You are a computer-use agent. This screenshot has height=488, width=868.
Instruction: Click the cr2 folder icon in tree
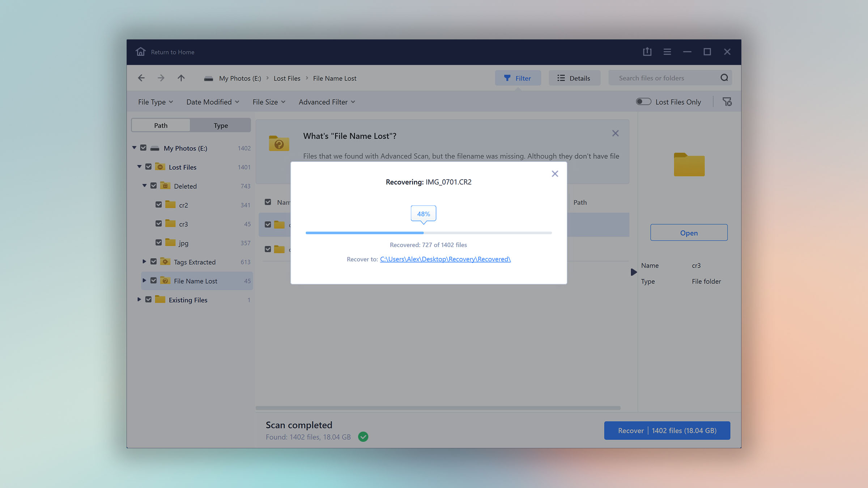click(x=170, y=204)
